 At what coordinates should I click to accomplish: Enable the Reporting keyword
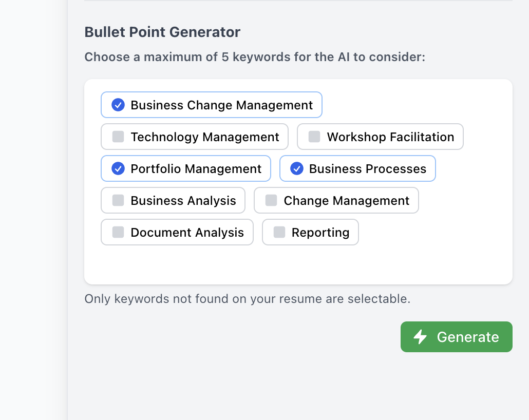click(310, 232)
